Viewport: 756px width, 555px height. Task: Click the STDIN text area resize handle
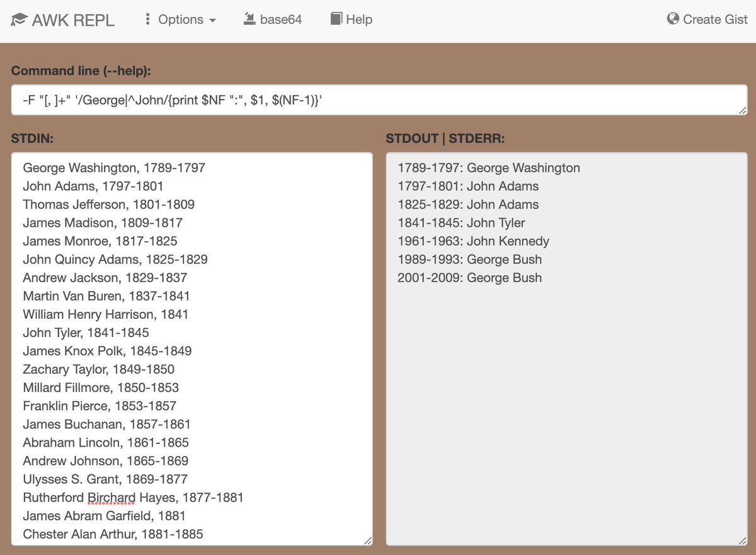(368, 541)
